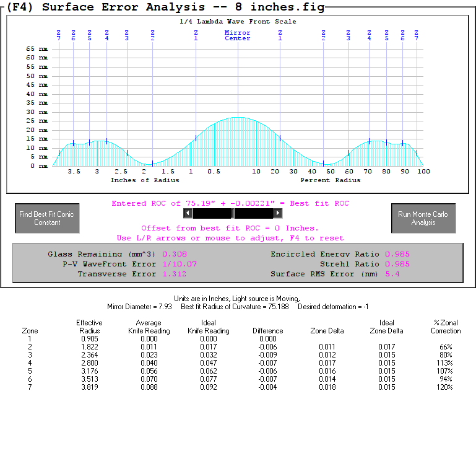Viewport: 476px width, 474px height.
Task: Click the ROC offset slider thumb
Action: click(233, 213)
